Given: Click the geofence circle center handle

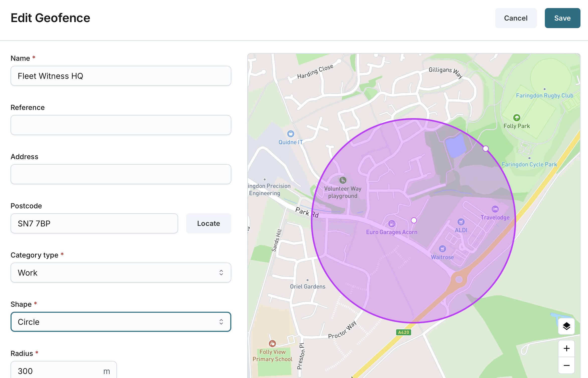Looking at the screenshot, I should (x=414, y=220).
